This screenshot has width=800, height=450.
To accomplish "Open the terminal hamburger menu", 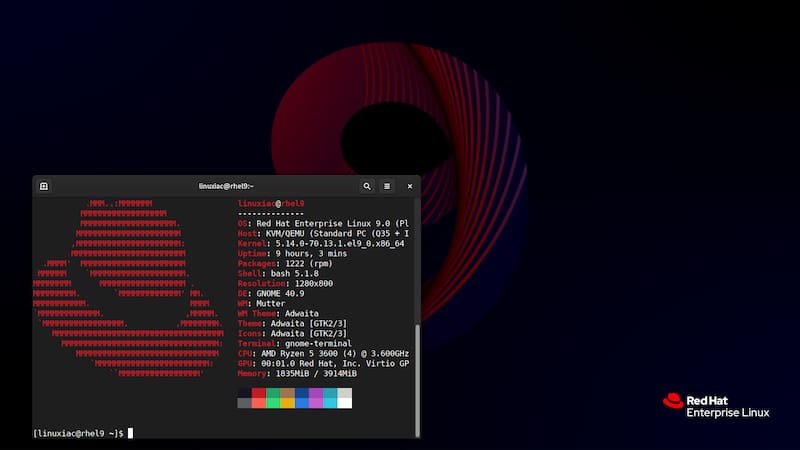I will (388, 186).
